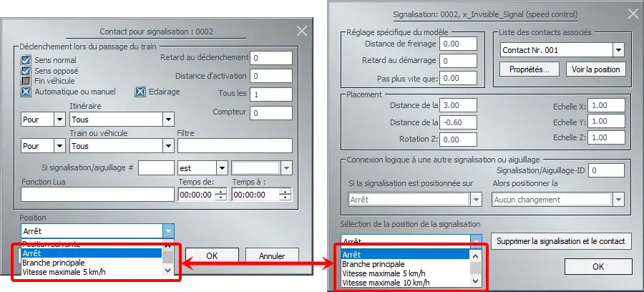
Task: Select Branche principale in the Contact Position list
Action: pyautogui.click(x=92, y=263)
